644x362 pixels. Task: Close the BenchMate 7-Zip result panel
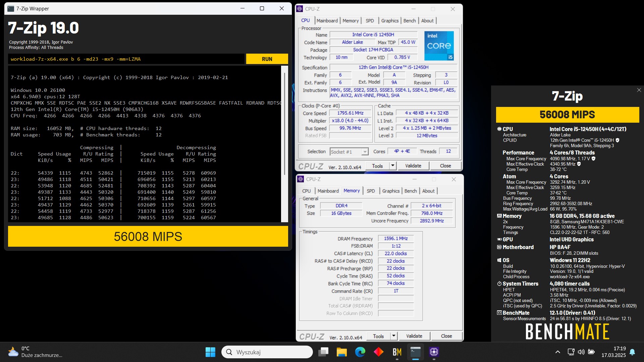tap(639, 90)
